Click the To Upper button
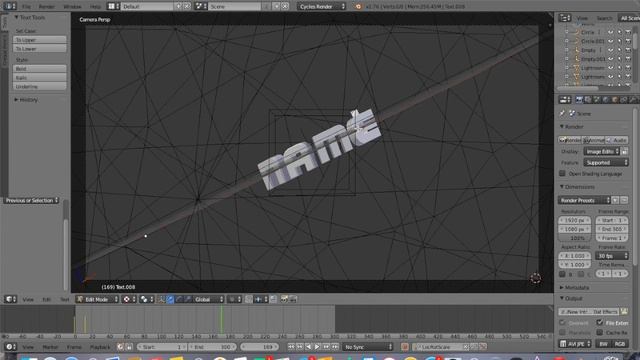Image resolution: width=640 pixels, height=360 pixels. tap(40, 40)
